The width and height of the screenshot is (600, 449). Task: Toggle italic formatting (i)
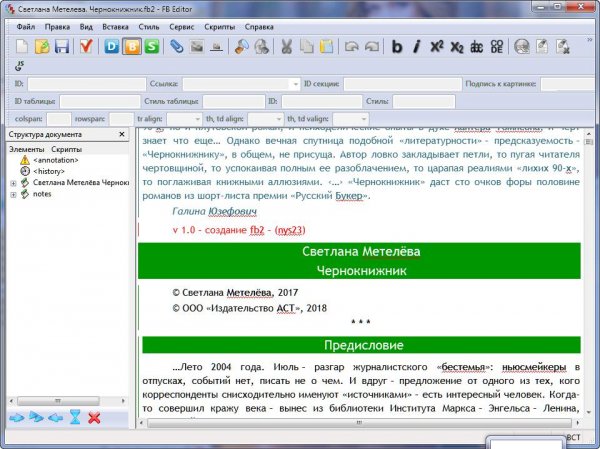pos(417,47)
